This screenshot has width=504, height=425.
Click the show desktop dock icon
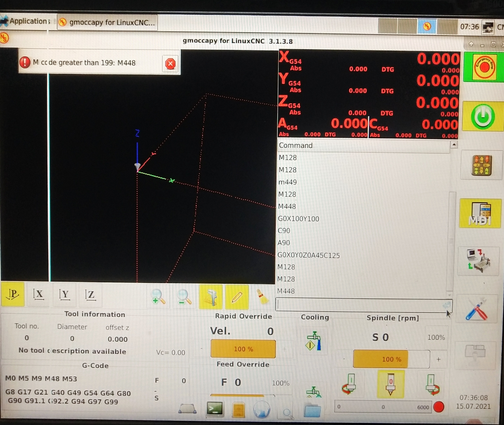(187, 409)
